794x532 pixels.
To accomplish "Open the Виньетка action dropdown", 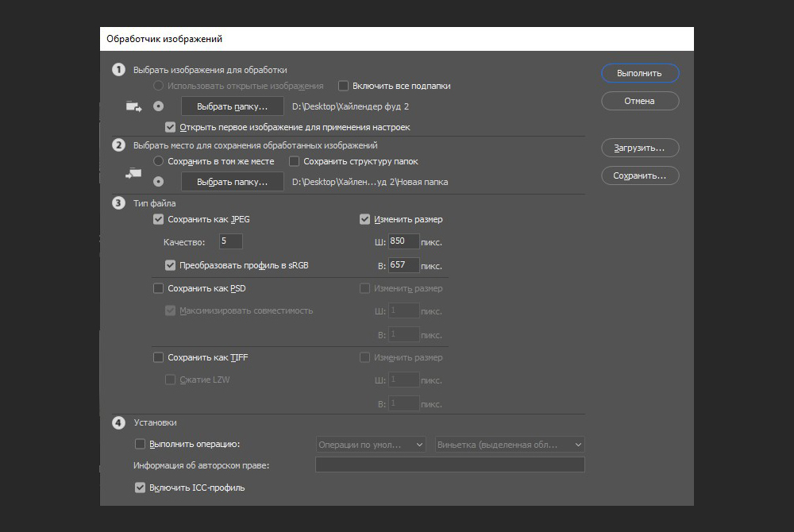I will click(510, 445).
